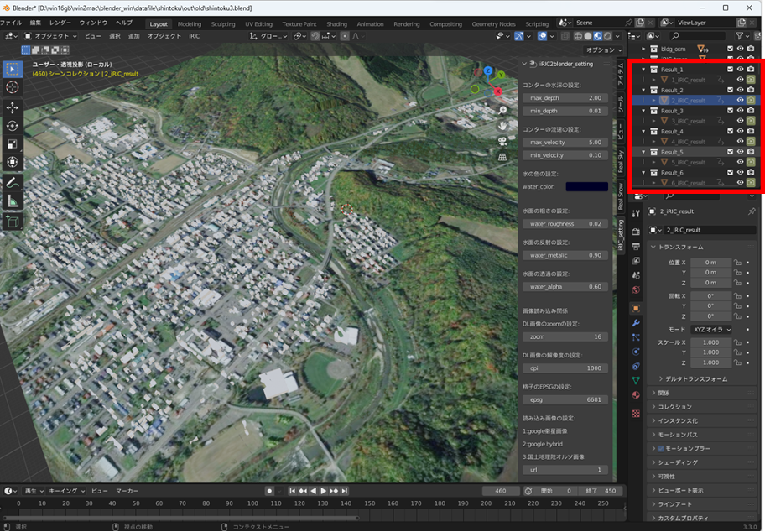This screenshot has width=765, height=532.
Task: Click the max_depth value field
Action: click(x=565, y=98)
